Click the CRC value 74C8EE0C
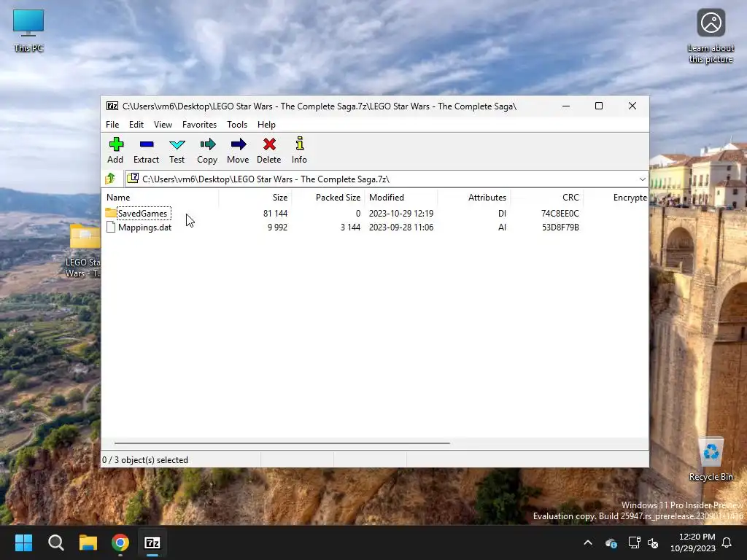The height and width of the screenshot is (560, 747). coord(560,214)
